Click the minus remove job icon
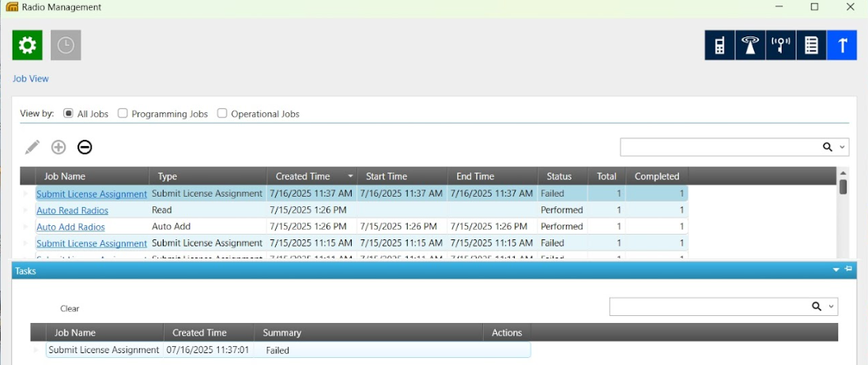868x365 pixels. pos(85,147)
